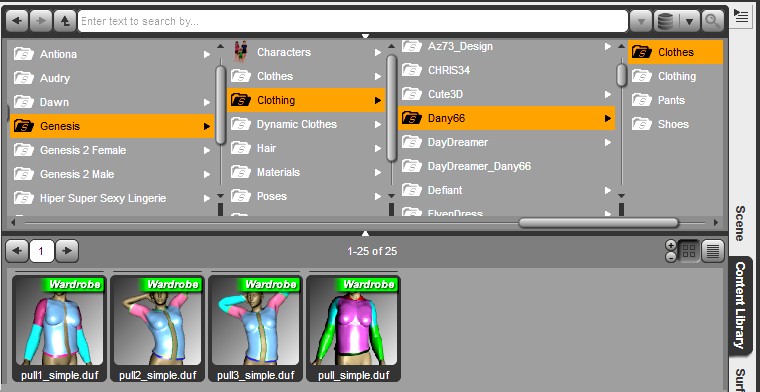
Task: Select the Genesis folder
Action: (111, 126)
